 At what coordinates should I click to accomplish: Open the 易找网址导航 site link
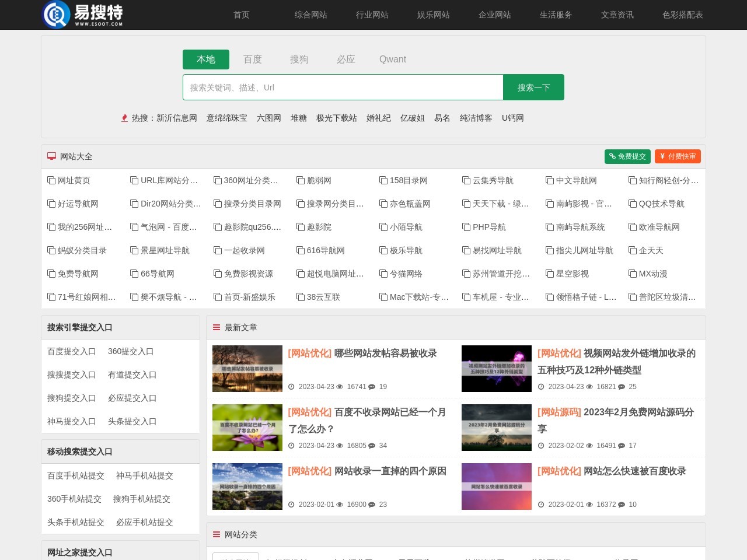click(497, 250)
